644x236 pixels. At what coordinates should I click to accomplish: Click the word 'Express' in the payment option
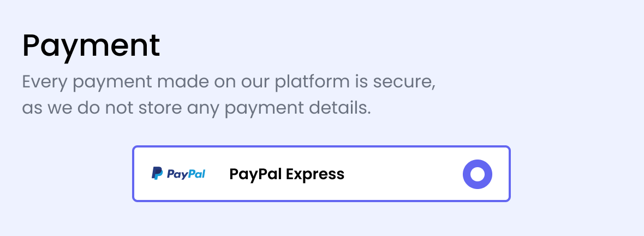pyautogui.click(x=315, y=174)
